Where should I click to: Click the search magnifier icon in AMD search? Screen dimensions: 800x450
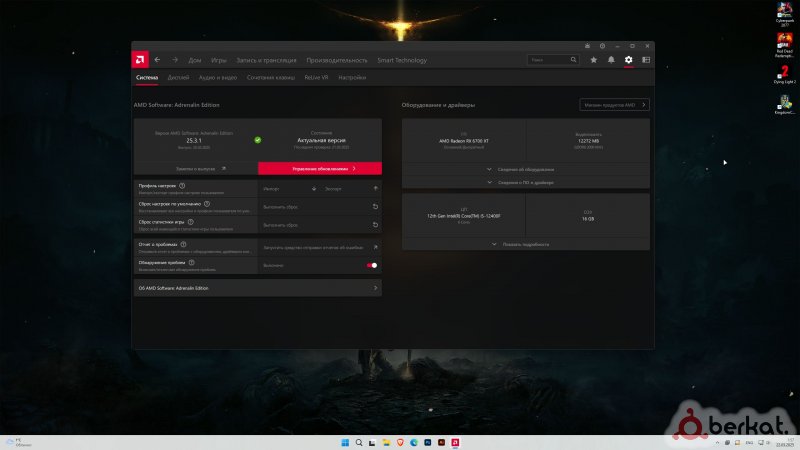pos(573,60)
